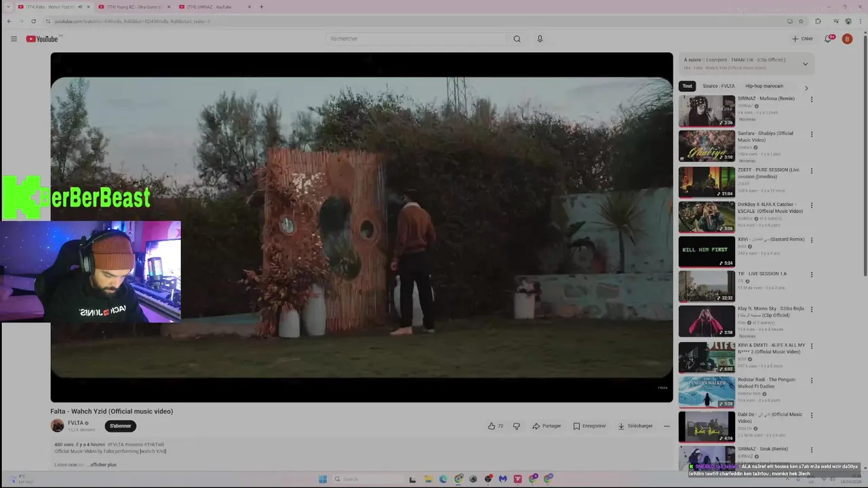Click the YouTube logo to go home
This screenshot has height=488, width=868.
(x=42, y=39)
